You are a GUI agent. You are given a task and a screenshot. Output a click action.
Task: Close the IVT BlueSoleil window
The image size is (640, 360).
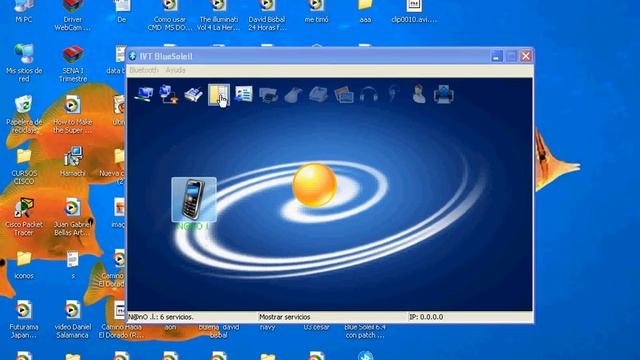pos(526,56)
